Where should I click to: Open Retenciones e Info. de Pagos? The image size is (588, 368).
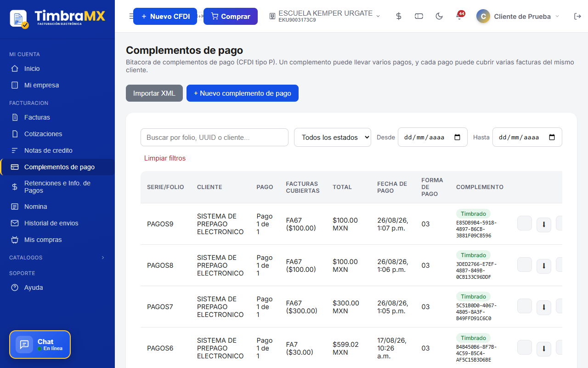57,187
